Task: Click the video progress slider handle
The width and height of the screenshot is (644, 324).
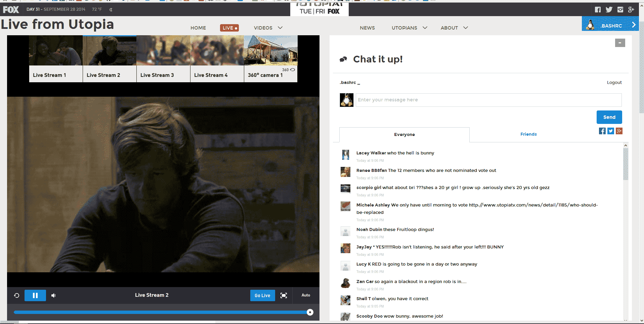Action: [310, 313]
